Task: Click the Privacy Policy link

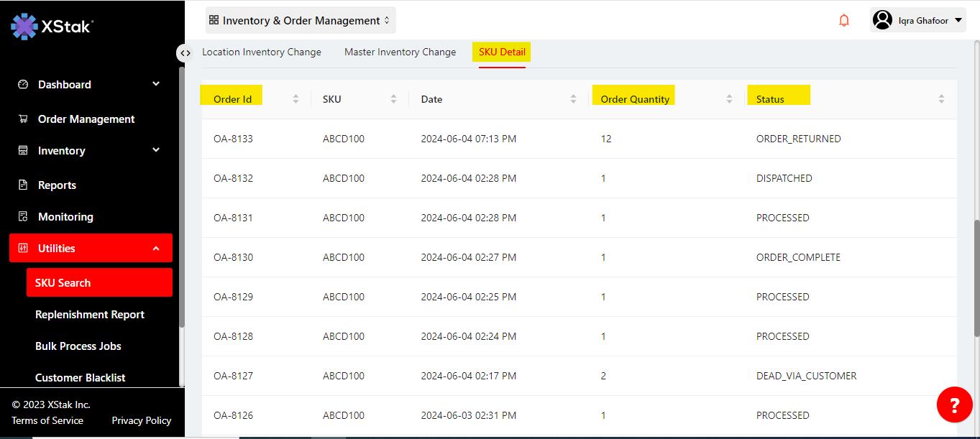Action: coord(142,420)
